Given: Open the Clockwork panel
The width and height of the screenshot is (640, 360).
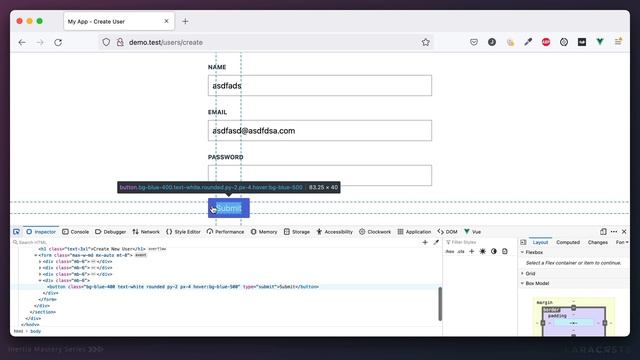Looking at the screenshot, I should (375, 231).
